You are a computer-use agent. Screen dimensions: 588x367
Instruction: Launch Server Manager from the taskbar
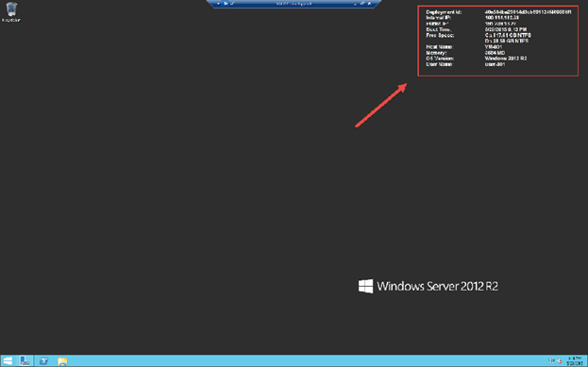click(25, 361)
